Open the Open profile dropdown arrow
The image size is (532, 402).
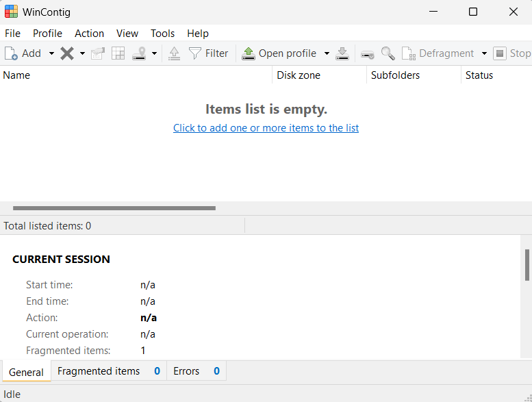pos(327,53)
